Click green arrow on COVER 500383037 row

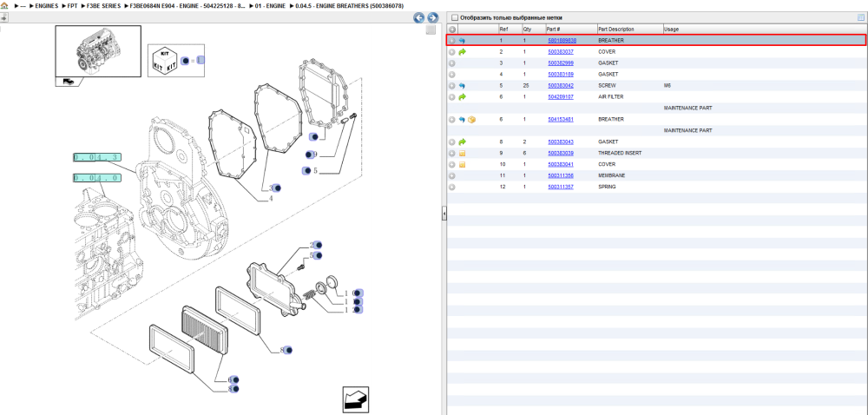pos(463,51)
